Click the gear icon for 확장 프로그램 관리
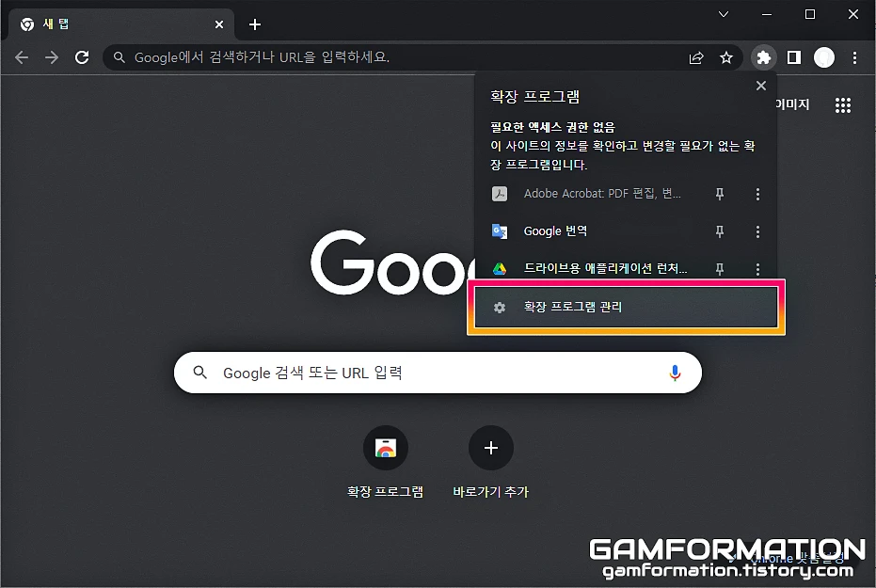Viewport: 876px width, 588px height. (x=500, y=307)
